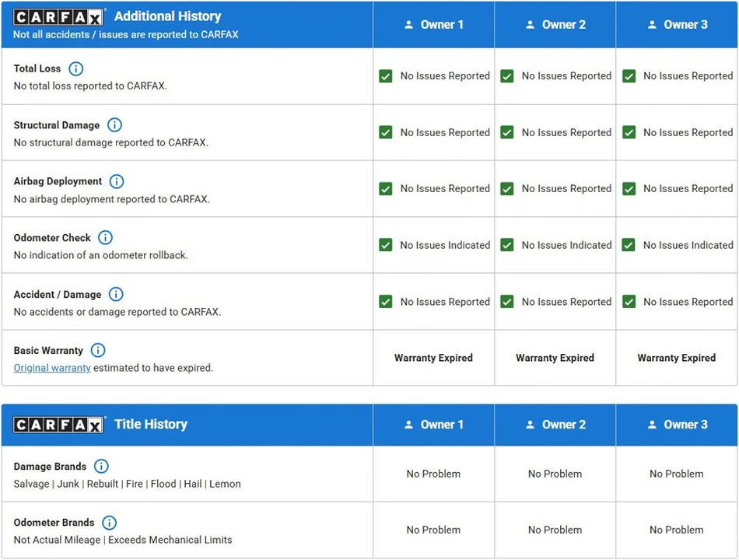
Task: Click the Odometer Brands row title
Action: pyautogui.click(x=54, y=523)
